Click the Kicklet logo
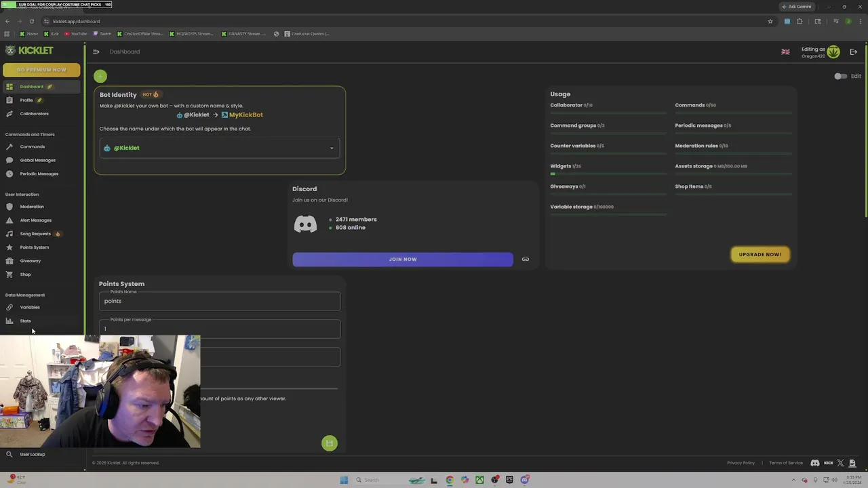Viewport: 868px width, 488px height. (x=29, y=51)
